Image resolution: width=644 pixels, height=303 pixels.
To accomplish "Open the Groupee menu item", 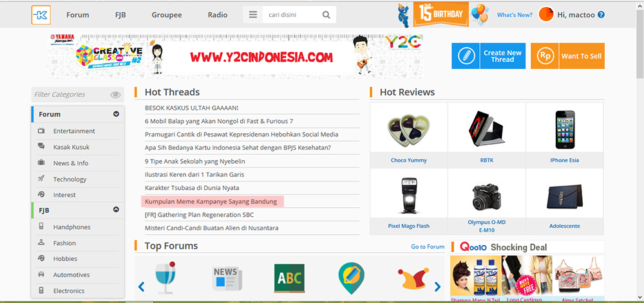I will coord(167,15).
